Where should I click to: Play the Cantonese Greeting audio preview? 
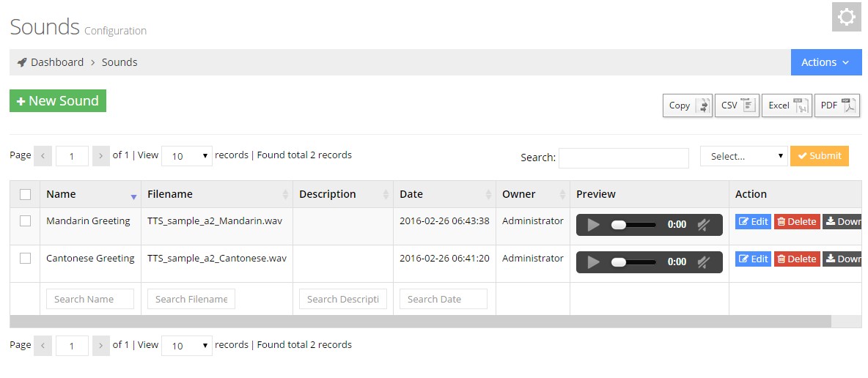click(594, 262)
